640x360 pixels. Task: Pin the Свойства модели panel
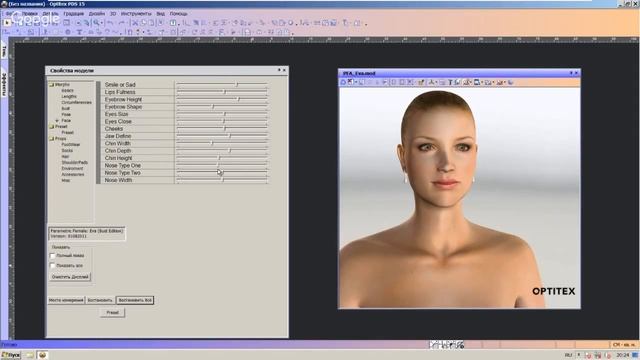tap(279, 70)
